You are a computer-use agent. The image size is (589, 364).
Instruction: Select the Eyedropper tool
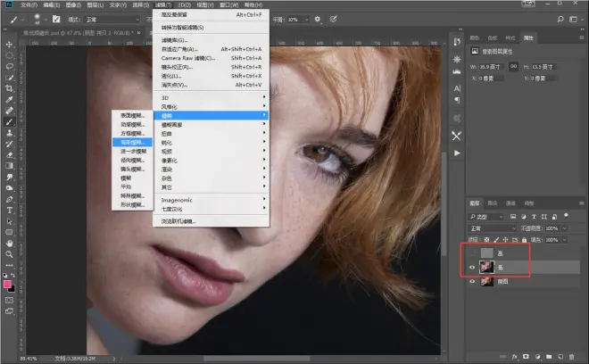click(10, 100)
